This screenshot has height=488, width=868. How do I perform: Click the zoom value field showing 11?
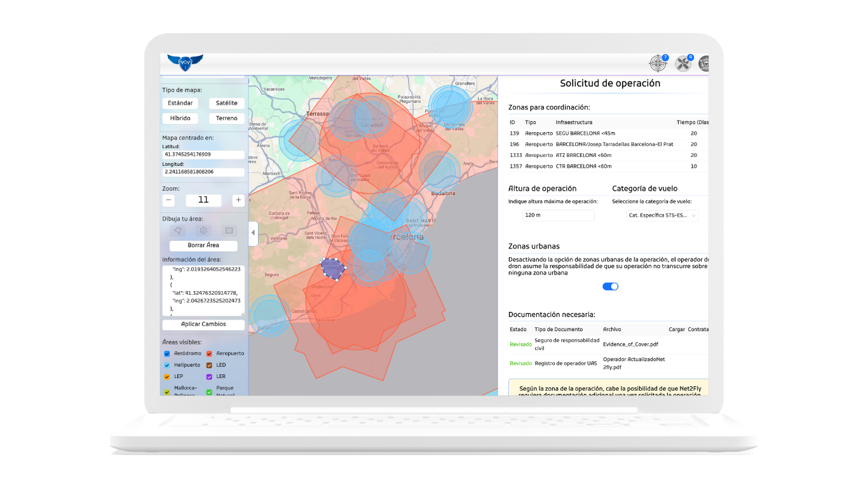tap(203, 200)
